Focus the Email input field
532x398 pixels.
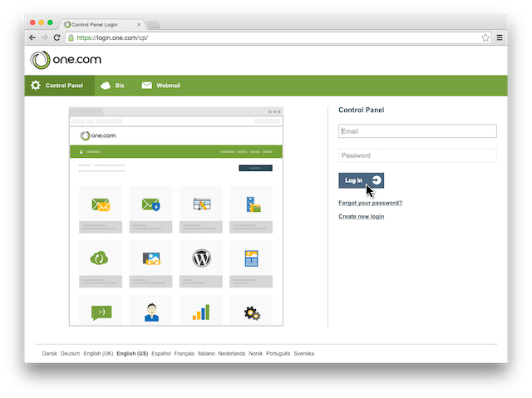click(417, 131)
